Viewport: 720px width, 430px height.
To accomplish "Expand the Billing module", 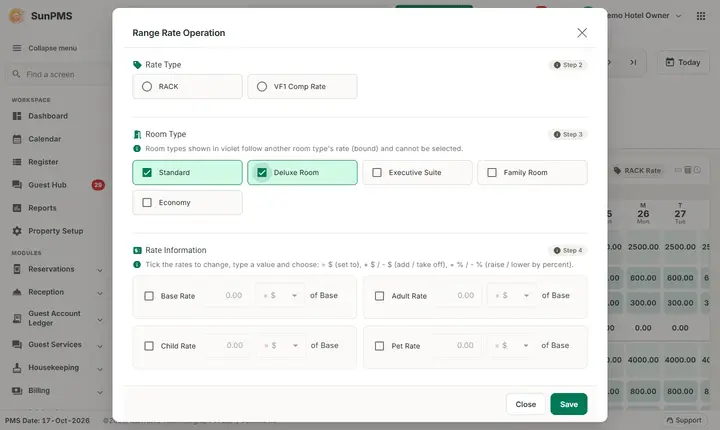I will click(x=100, y=392).
